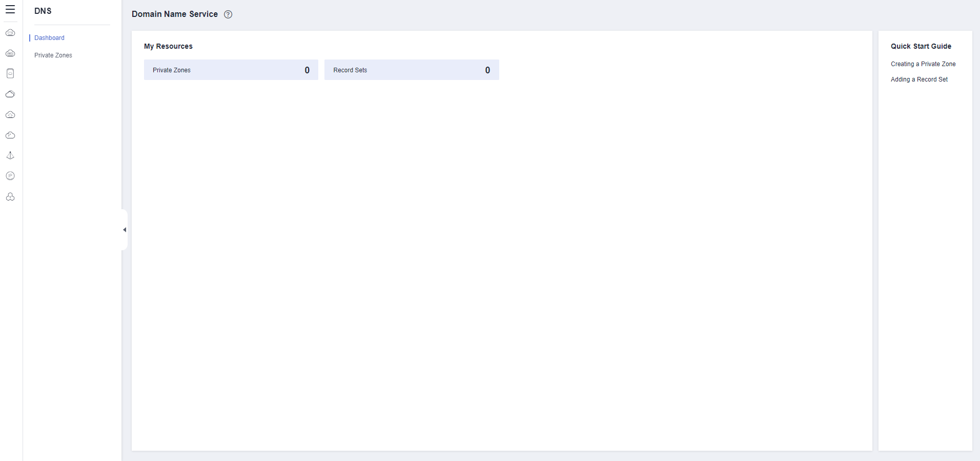The height and width of the screenshot is (461, 980).
Task: Click the cloud icon with a clock
Action: [x=10, y=135]
